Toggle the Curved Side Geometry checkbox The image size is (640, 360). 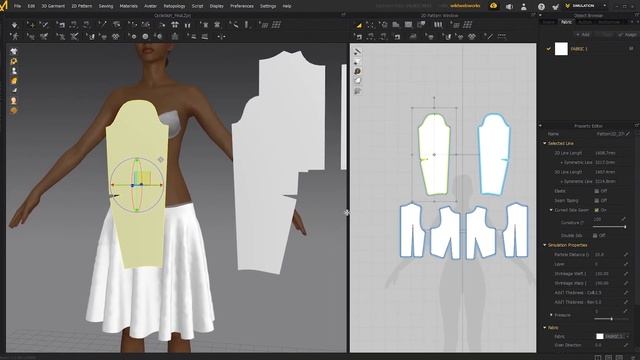coord(597,210)
